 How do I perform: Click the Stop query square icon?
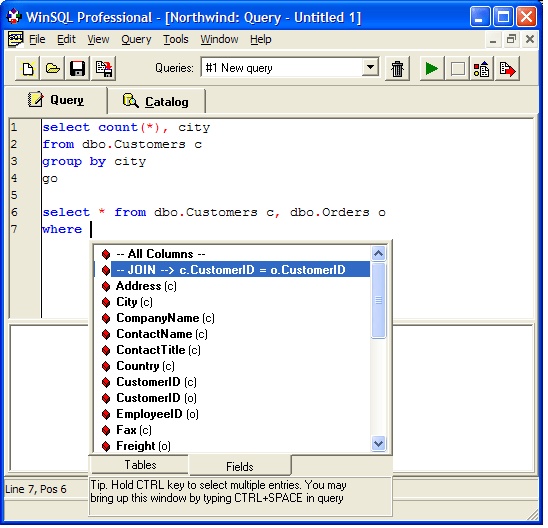457,68
